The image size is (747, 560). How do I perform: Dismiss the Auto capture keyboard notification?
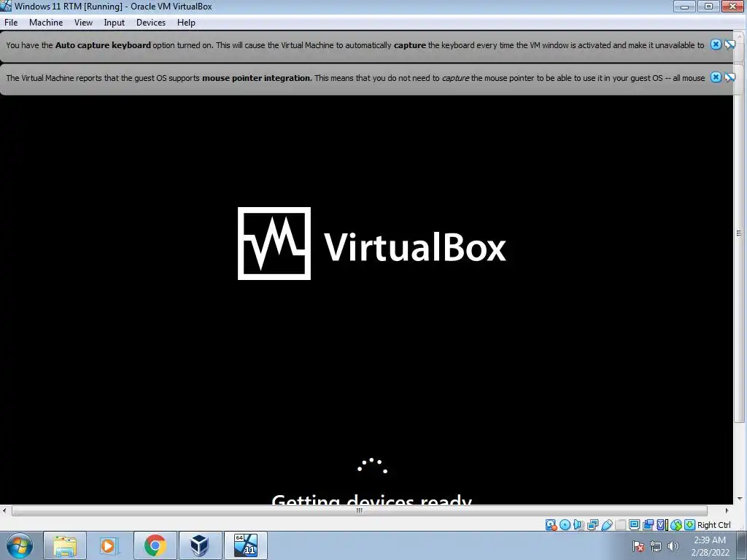pos(716,44)
